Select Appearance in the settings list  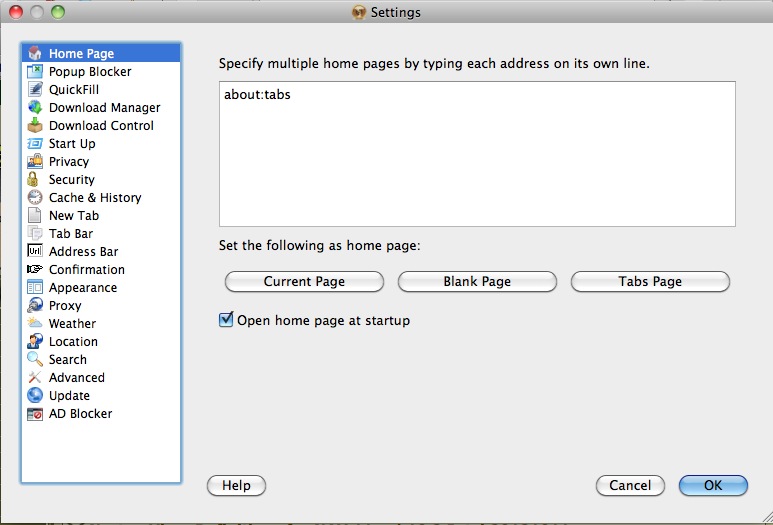tap(82, 288)
